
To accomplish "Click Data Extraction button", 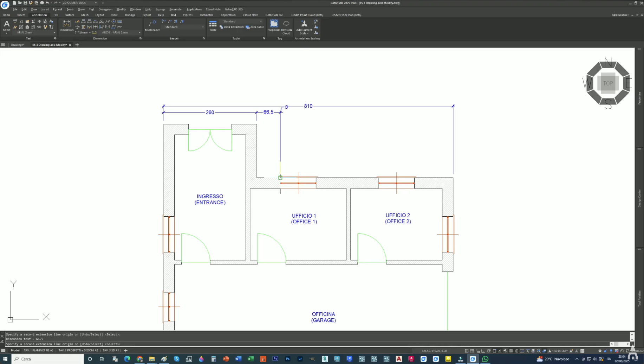I will 232,27.
